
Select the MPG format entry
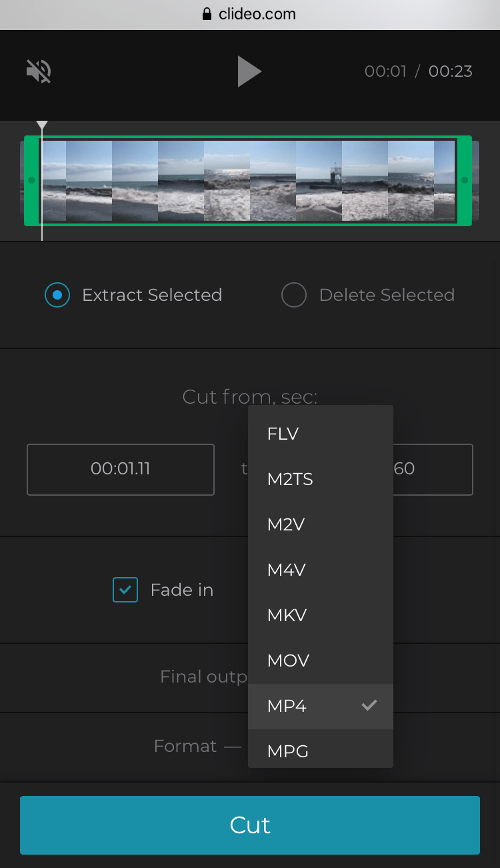287,751
